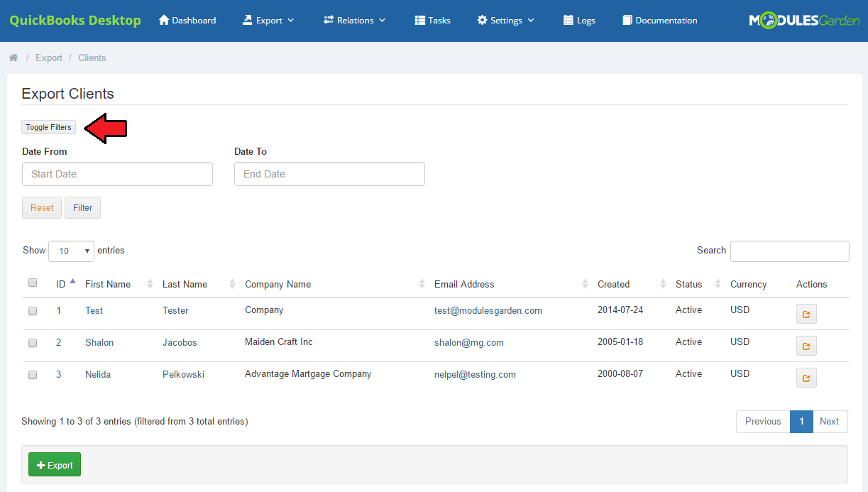Click the Toggle Filters button

[x=48, y=128]
